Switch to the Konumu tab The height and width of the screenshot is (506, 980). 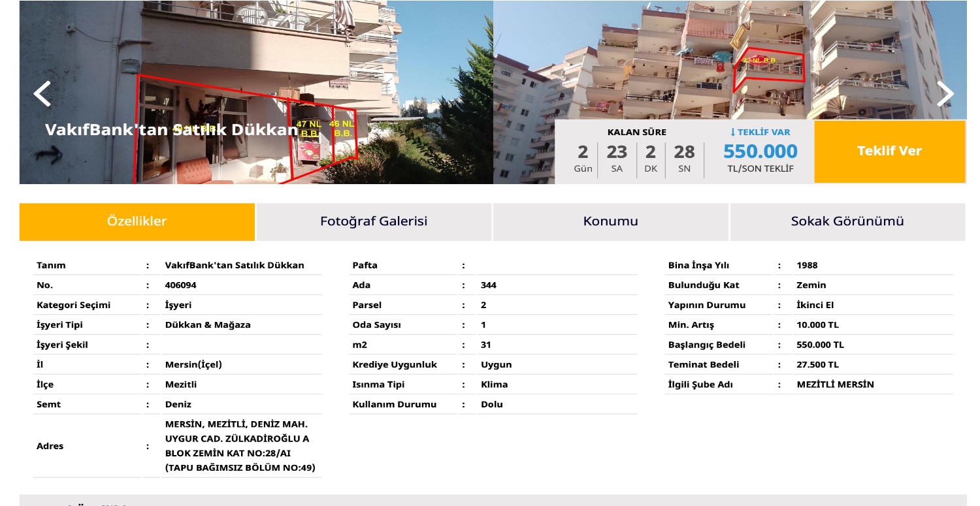tap(610, 221)
